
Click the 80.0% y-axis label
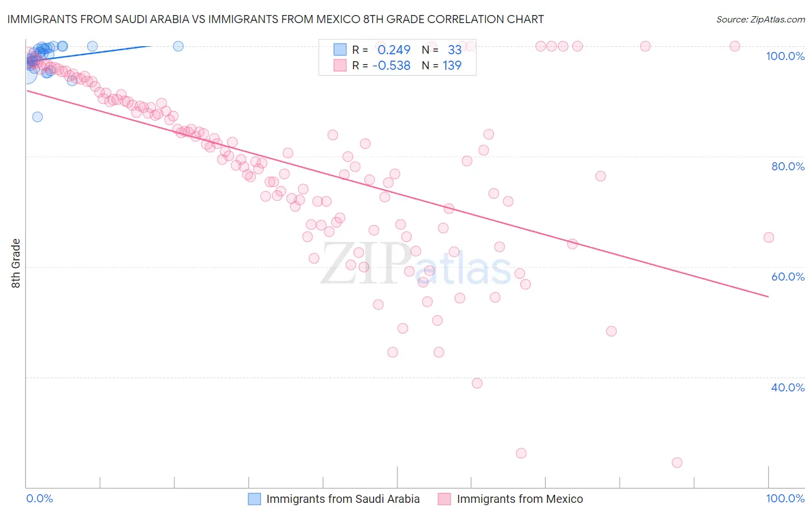[x=788, y=166]
